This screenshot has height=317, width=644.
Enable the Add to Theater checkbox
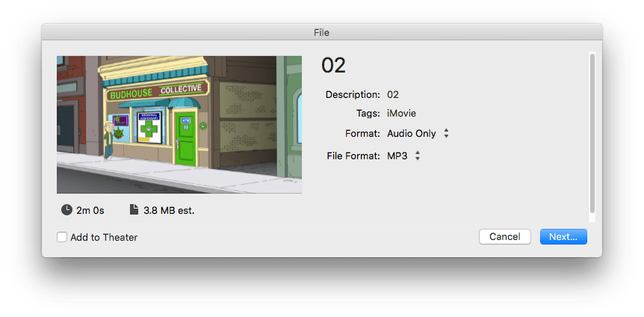62,237
